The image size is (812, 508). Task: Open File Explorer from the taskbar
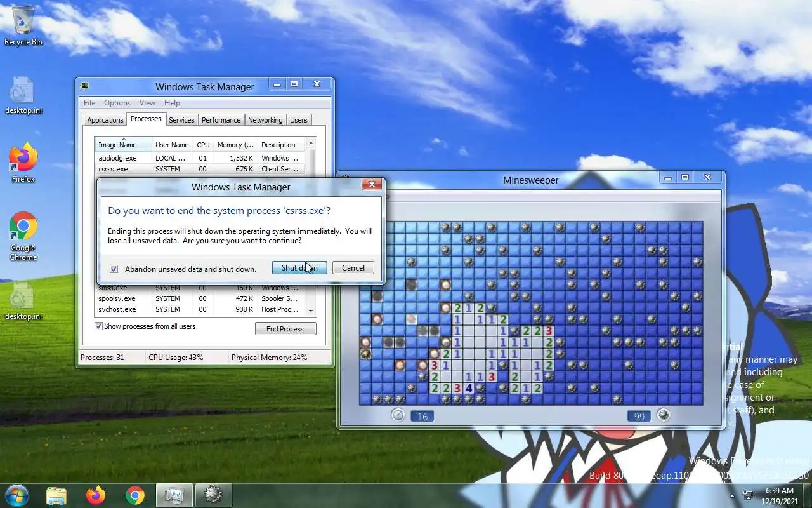[56, 495]
